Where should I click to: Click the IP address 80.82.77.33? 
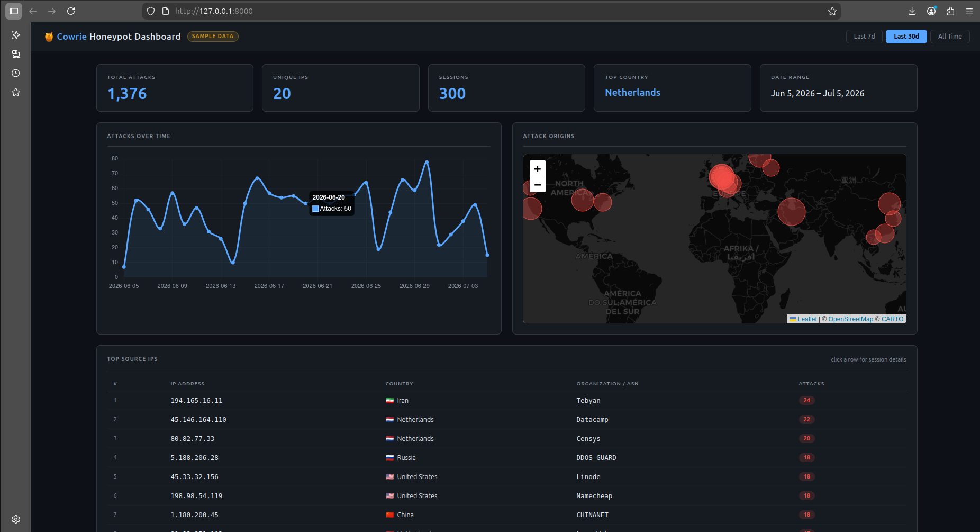click(x=193, y=439)
